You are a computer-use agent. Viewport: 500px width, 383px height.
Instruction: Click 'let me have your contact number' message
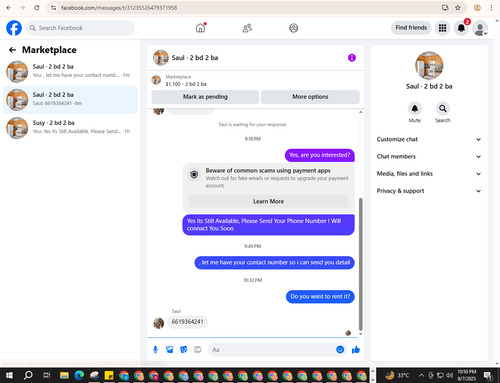coord(274,262)
